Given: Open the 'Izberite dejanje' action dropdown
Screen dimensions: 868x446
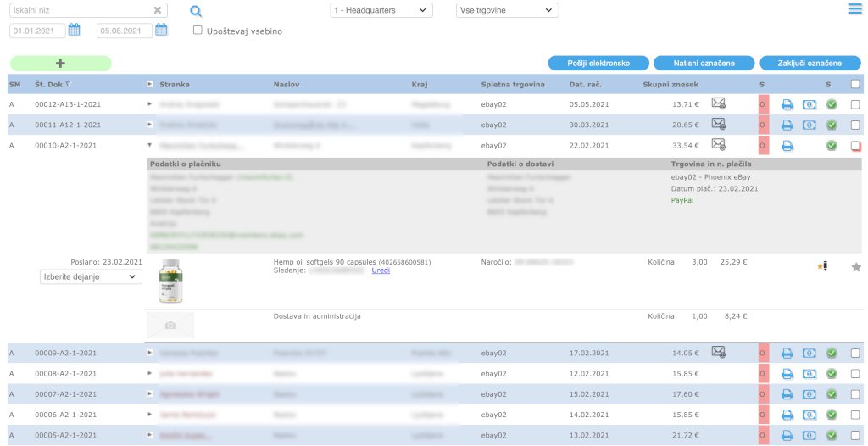Looking at the screenshot, I should click(91, 276).
